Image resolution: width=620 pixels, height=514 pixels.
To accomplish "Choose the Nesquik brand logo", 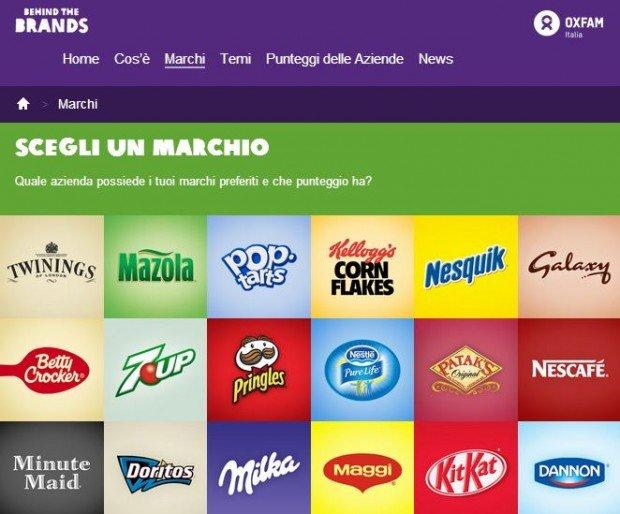I will point(466,266).
